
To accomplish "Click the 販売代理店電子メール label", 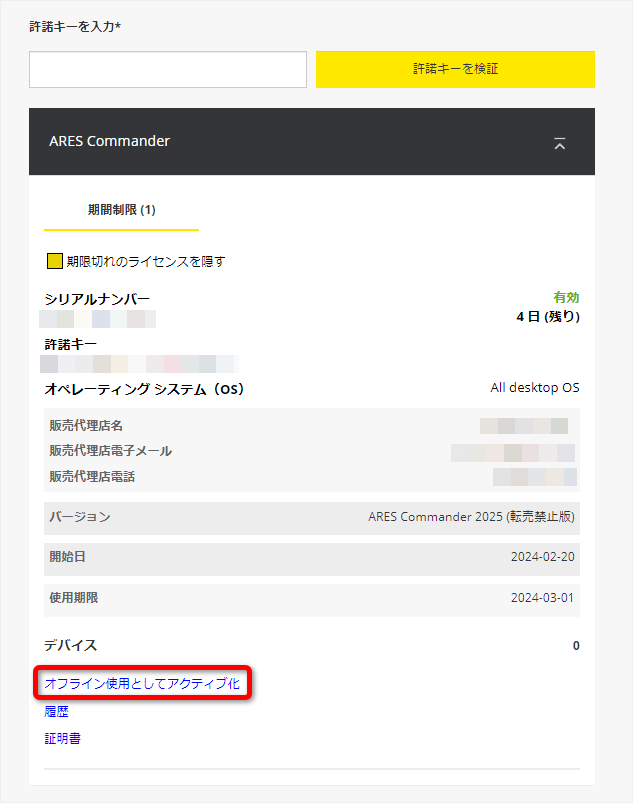I will coord(111,451).
